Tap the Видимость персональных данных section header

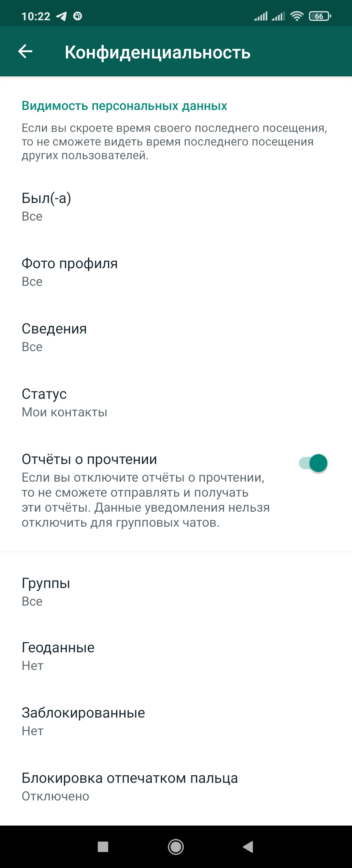pos(124,106)
